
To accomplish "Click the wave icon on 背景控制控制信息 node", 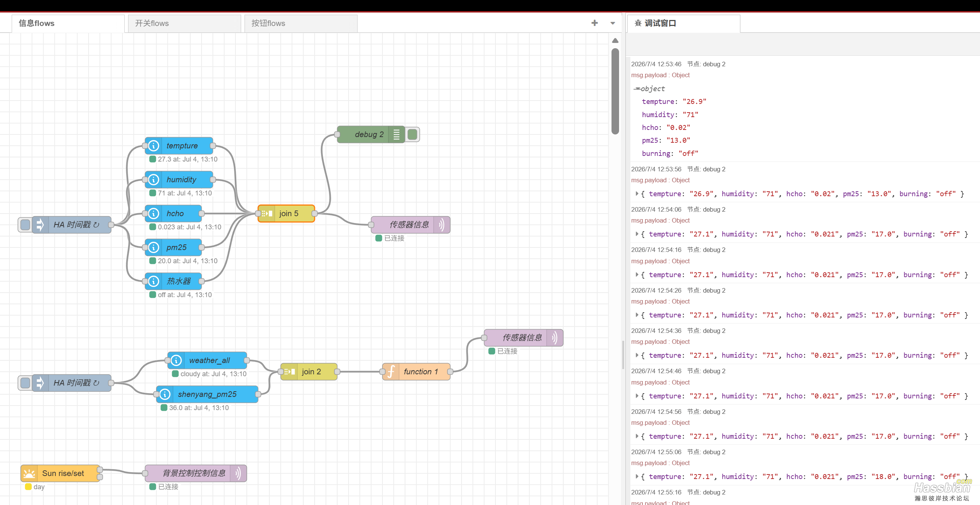I will point(238,473).
